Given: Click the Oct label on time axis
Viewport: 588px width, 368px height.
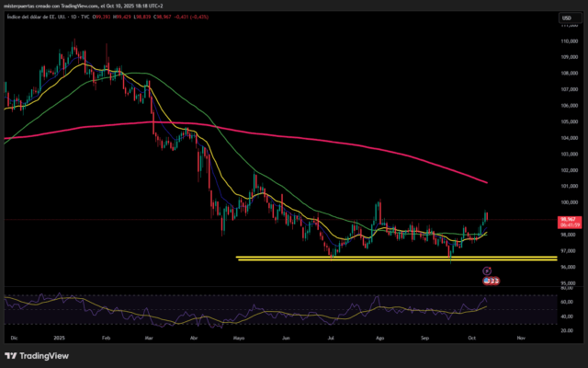Looking at the screenshot, I should [471, 339].
